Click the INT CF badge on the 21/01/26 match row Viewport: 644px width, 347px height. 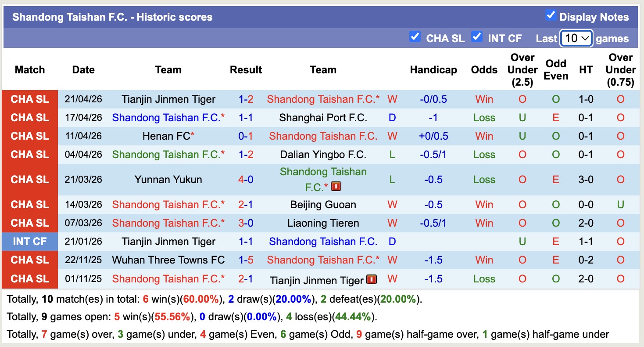(x=29, y=242)
